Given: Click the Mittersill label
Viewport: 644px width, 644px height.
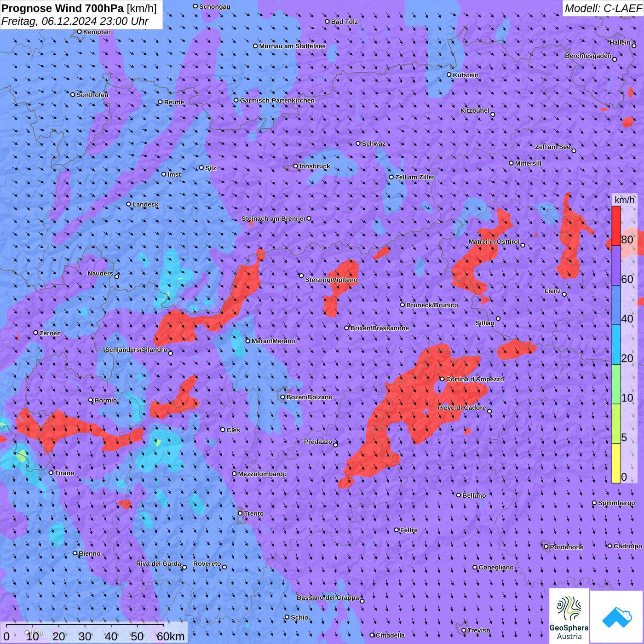Looking at the screenshot, I should (x=528, y=163).
